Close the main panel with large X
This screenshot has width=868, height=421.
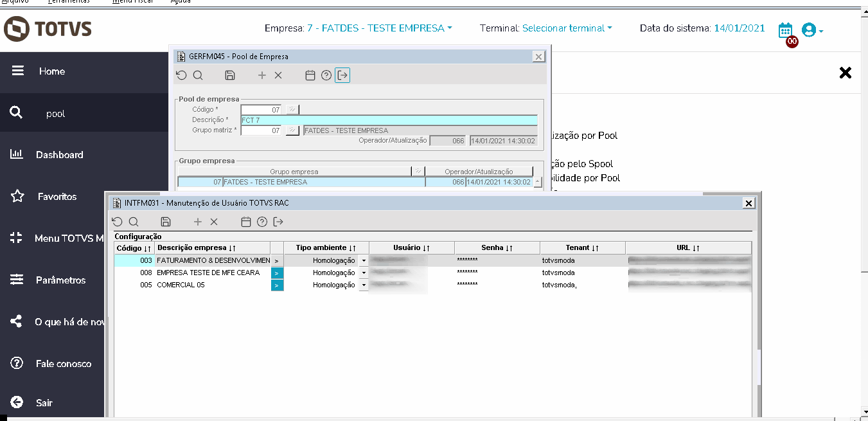(x=846, y=73)
